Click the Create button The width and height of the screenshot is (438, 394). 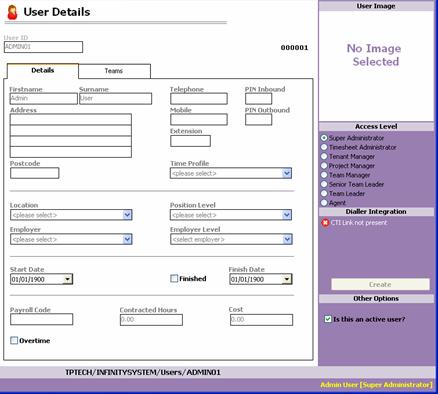point(380,284)
